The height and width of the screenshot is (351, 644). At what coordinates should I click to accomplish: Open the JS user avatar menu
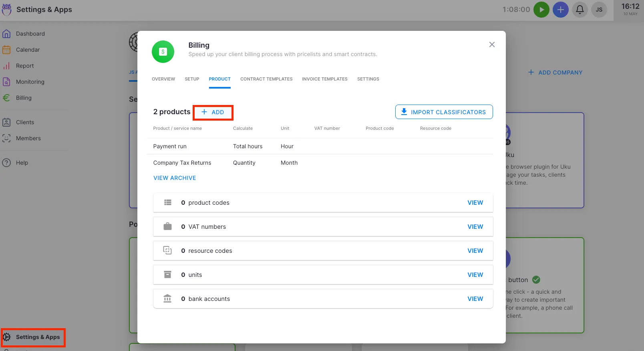click(x=599, y=10)
